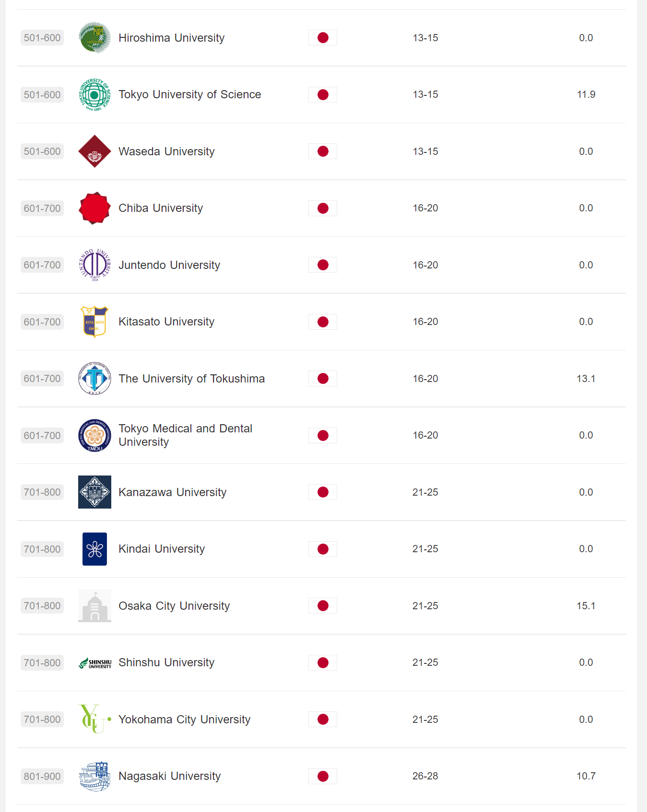Open the Hiroshima University link
This screenshot has width=647, height=812.
[x=171, y=38]
